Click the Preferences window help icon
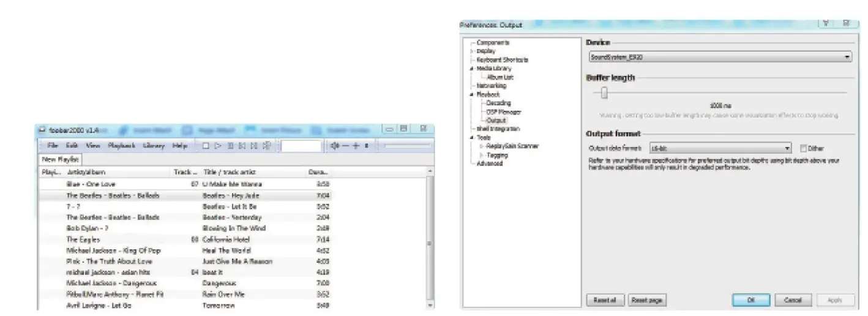This screenshot has width=868, height=316. [x=827, y=23]
